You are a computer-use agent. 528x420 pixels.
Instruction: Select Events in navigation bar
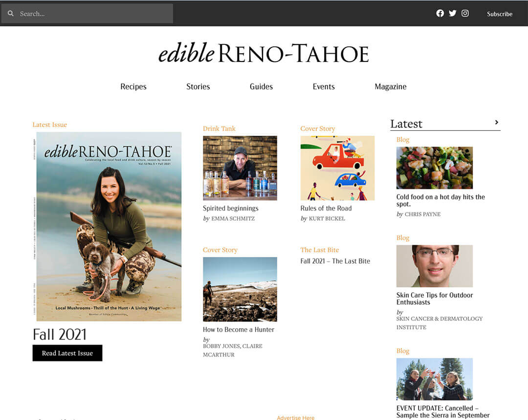pos(324,86)
